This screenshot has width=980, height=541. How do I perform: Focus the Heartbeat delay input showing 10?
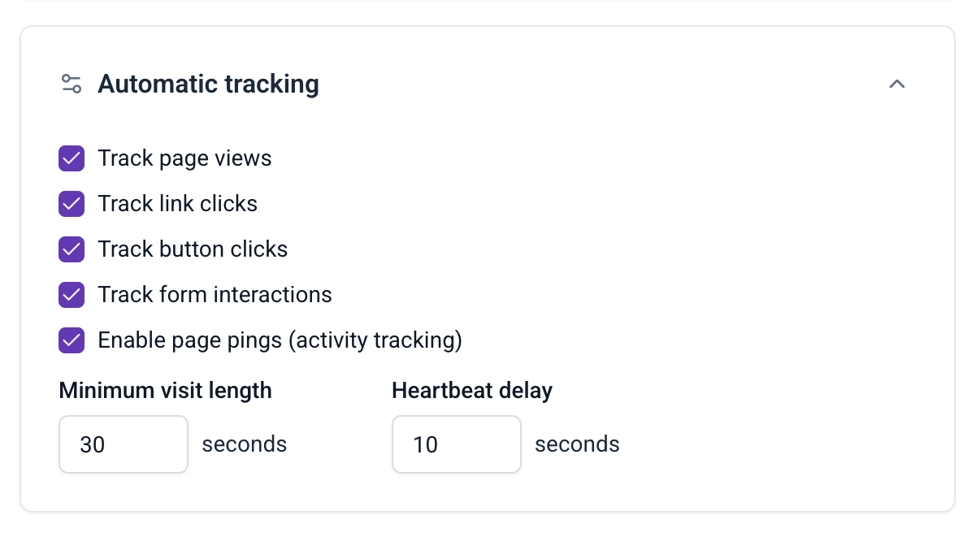coord(456,444)
